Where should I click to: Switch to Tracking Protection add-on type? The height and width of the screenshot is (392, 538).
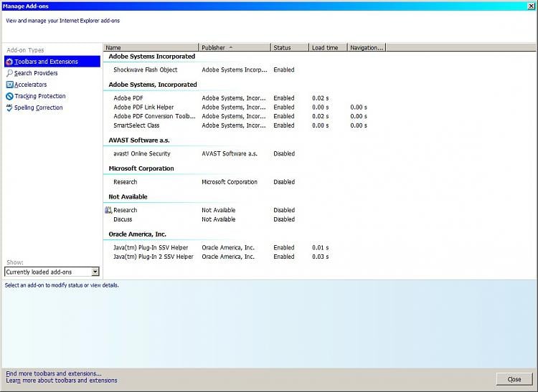39,96
